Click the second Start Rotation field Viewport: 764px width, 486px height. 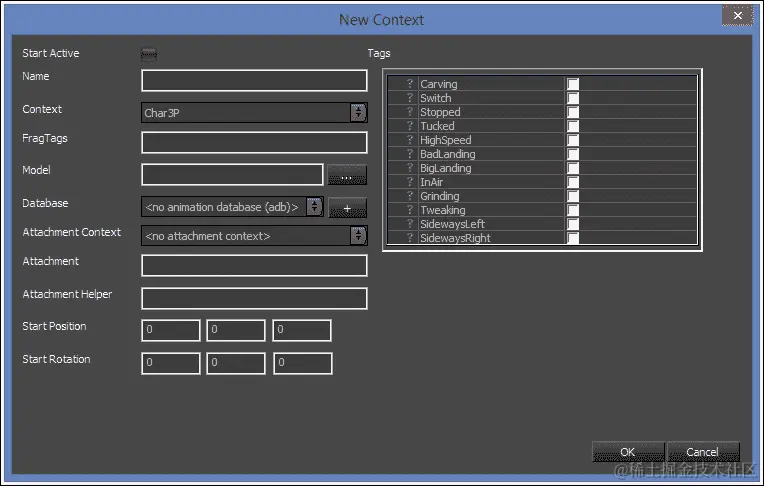coord(236,363)
